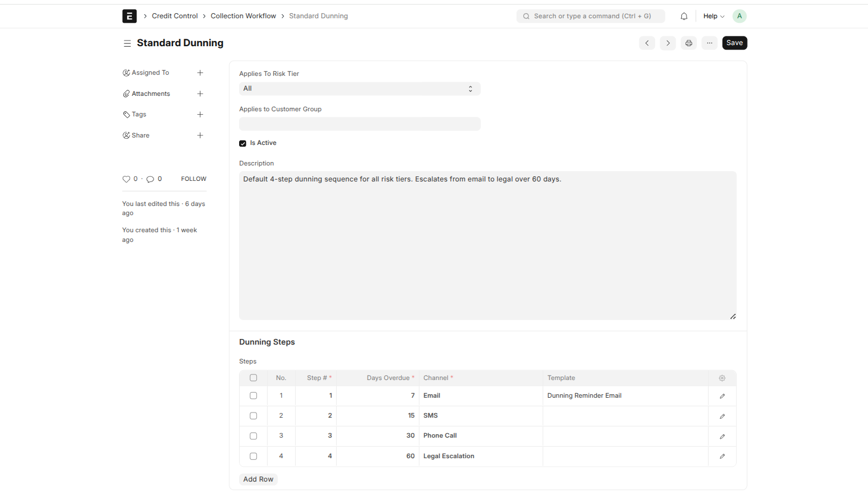Go to previous document arrow

(x=647, y=43)
